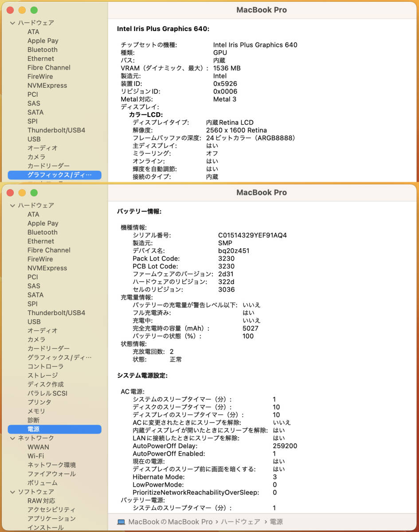Open グラフィックス/ディ… in bottom window sidebar
419x532 pixels.
click(59, 357)
